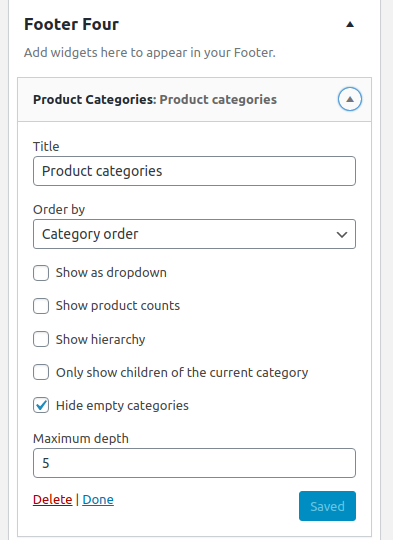393x540 pixels.
Task: Collapse Product Categories widget via circled arrow
Action: tap(350, 99)
